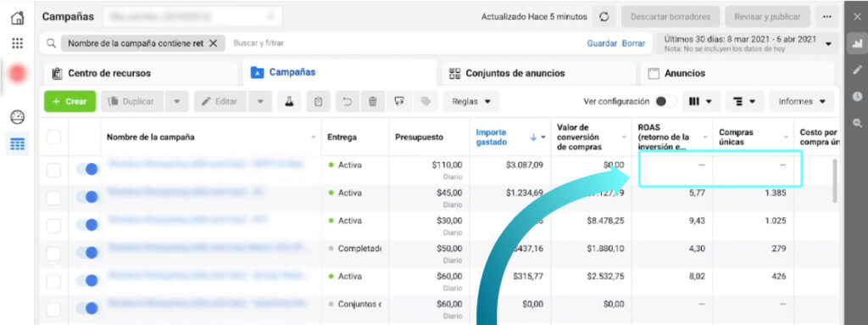Open the A/B test flask icon

pos(289,102)
